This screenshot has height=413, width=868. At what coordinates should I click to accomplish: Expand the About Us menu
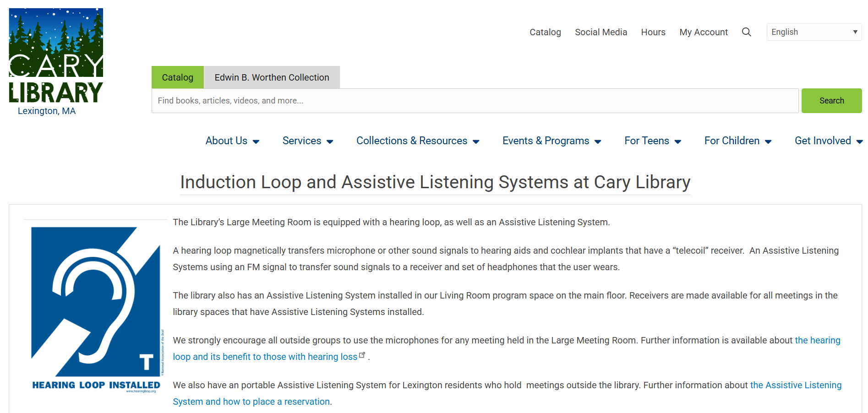232,141
